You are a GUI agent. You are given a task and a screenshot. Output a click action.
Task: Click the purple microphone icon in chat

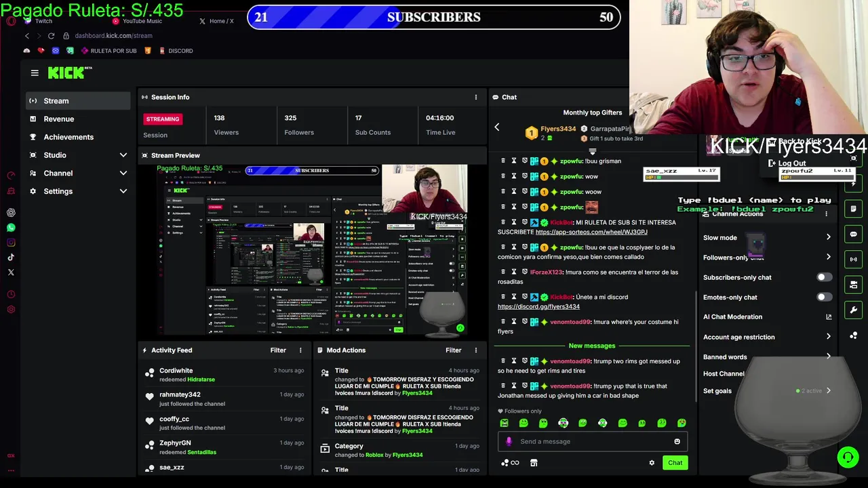coord(509,441)
